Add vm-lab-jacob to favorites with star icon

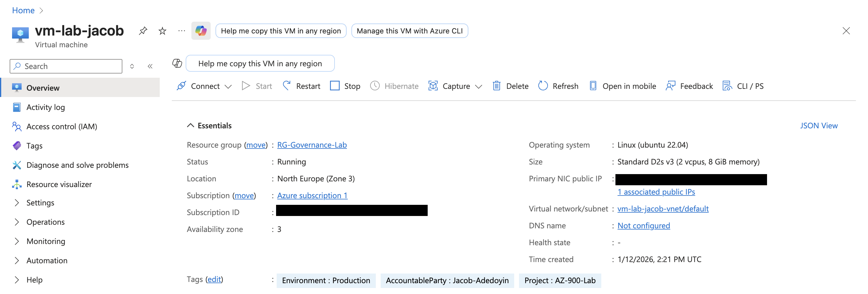162,31
